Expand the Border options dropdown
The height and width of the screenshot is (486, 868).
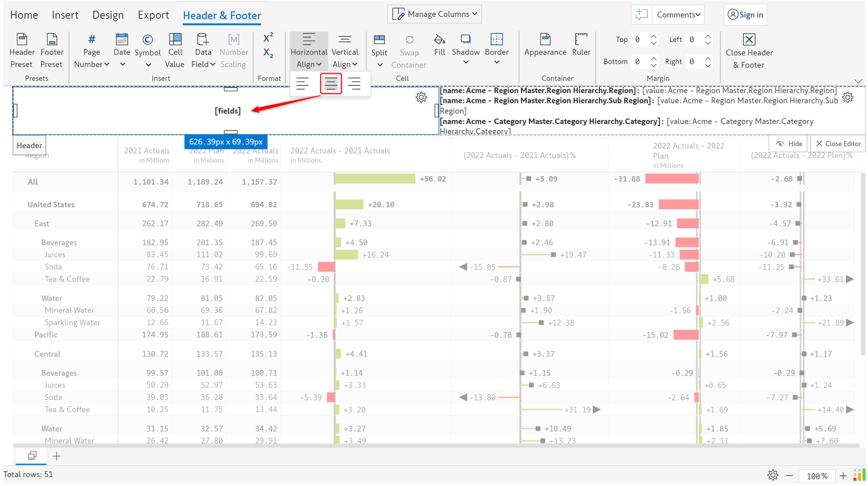point(497,62)
